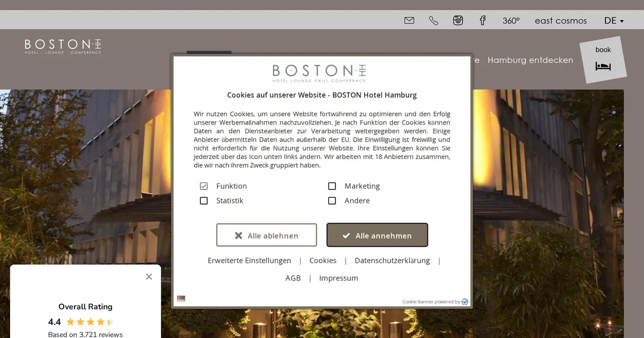The height and width of the screenshot is (338, 644).
Task: Click the book label in booking box
Action: pos(603,49)
